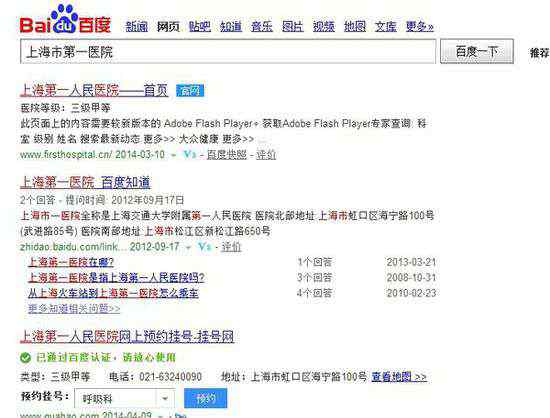
Task: Click green verification checkmark icon
Action: (x=26, y=358)
